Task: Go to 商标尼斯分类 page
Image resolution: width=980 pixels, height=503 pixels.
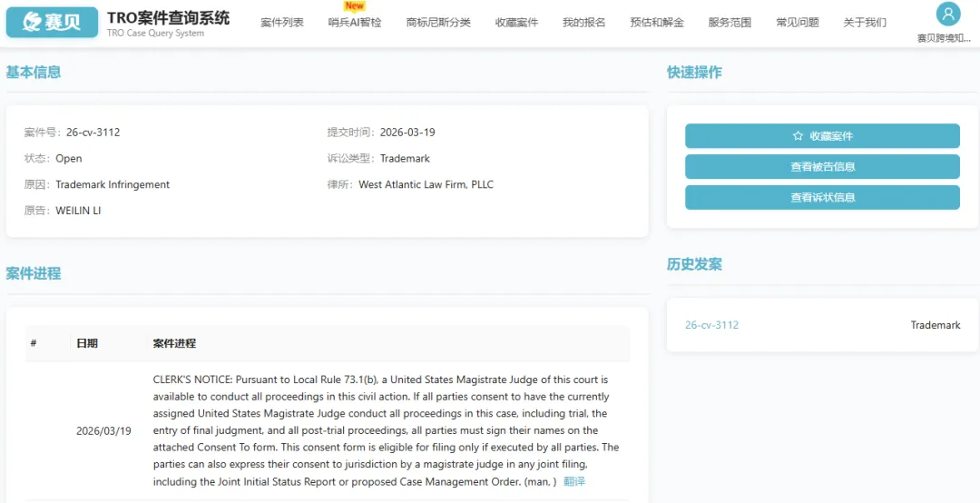Action: pyautogui.click(x=438, y=23)
